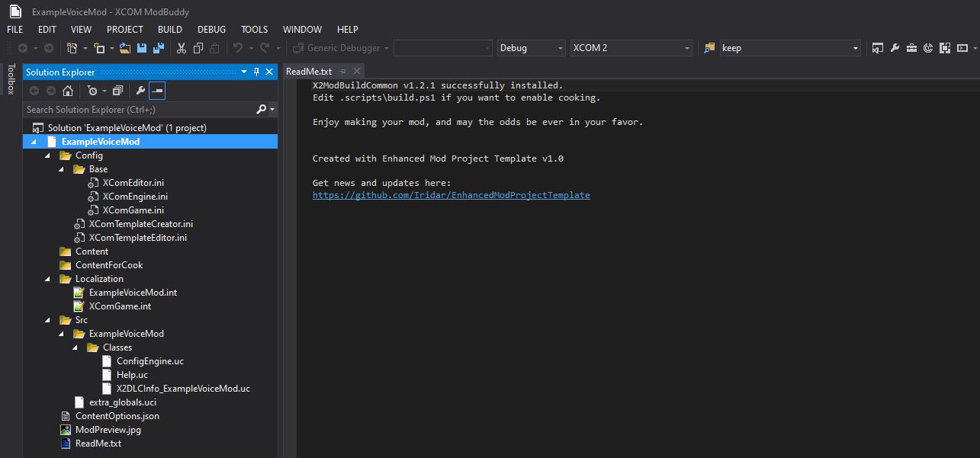Screen dimensions: 980x458
Task: Select X2DLCInfo_ExampleVoiceMod.uc file
Action: tap(183, 389)
